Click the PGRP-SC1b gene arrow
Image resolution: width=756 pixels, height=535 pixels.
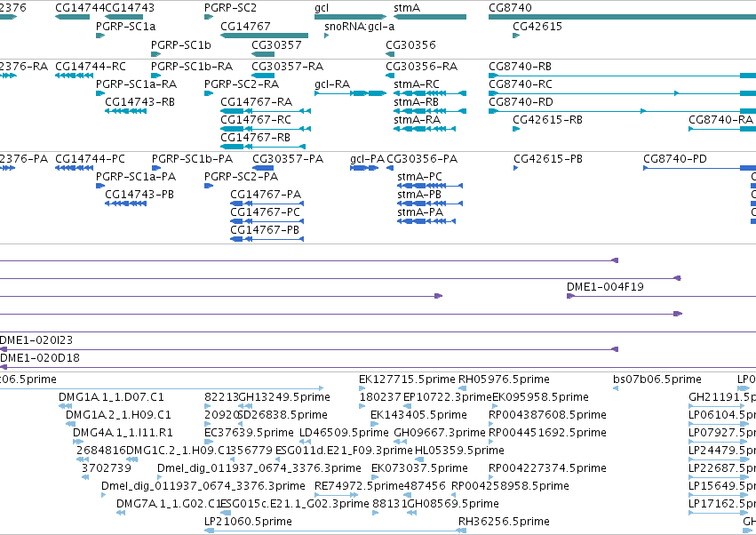click(155, 54)
